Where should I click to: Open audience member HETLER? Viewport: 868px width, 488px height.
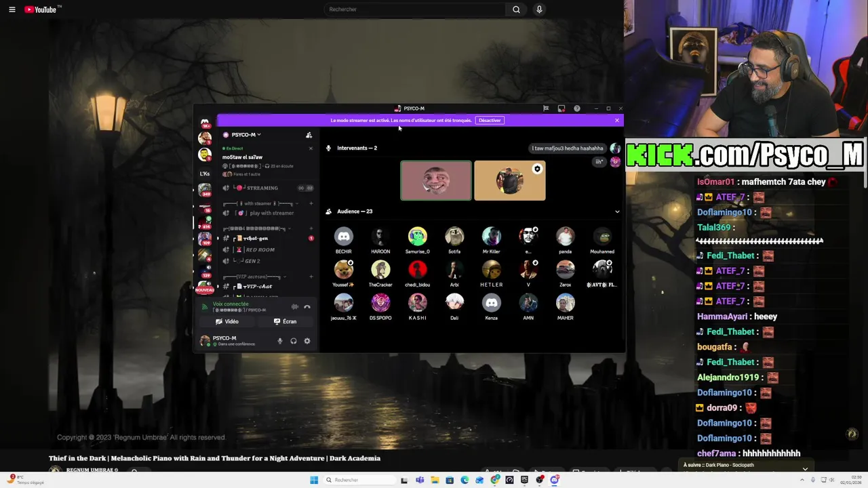[492, 273]
